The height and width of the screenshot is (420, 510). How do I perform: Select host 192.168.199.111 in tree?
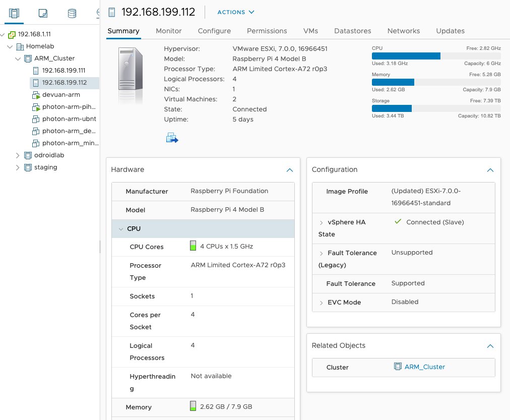(x=63, y=71)
